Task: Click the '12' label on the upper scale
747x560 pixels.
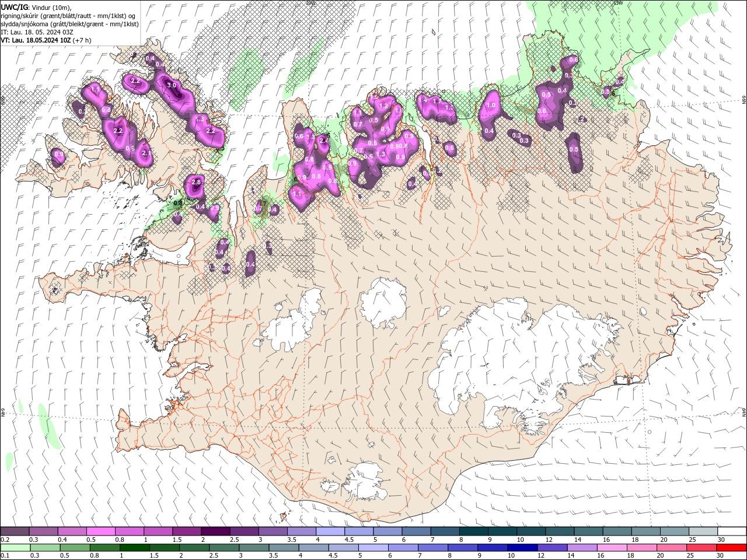Action: click(x=550, y=540)
